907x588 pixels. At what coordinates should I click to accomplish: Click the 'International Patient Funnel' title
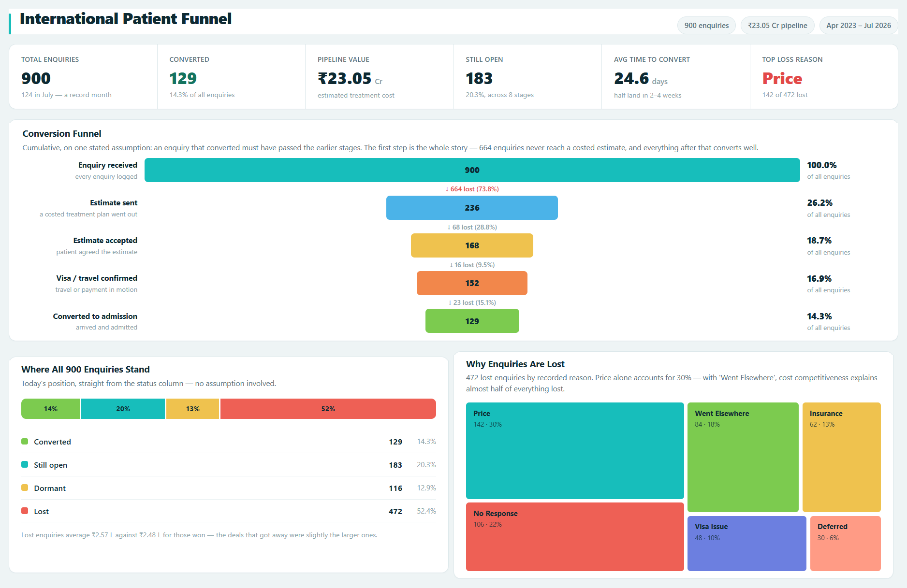point(126,19)
